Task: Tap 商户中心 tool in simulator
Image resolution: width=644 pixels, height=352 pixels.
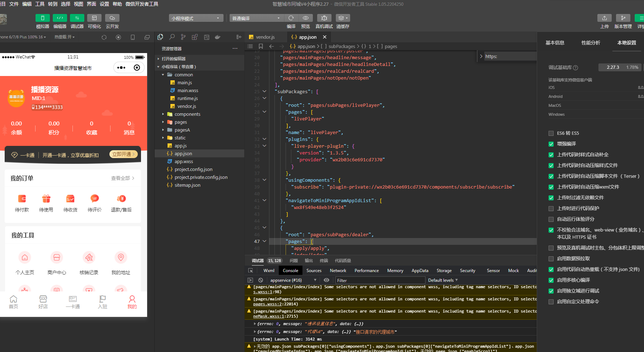Action: [57, 263]
